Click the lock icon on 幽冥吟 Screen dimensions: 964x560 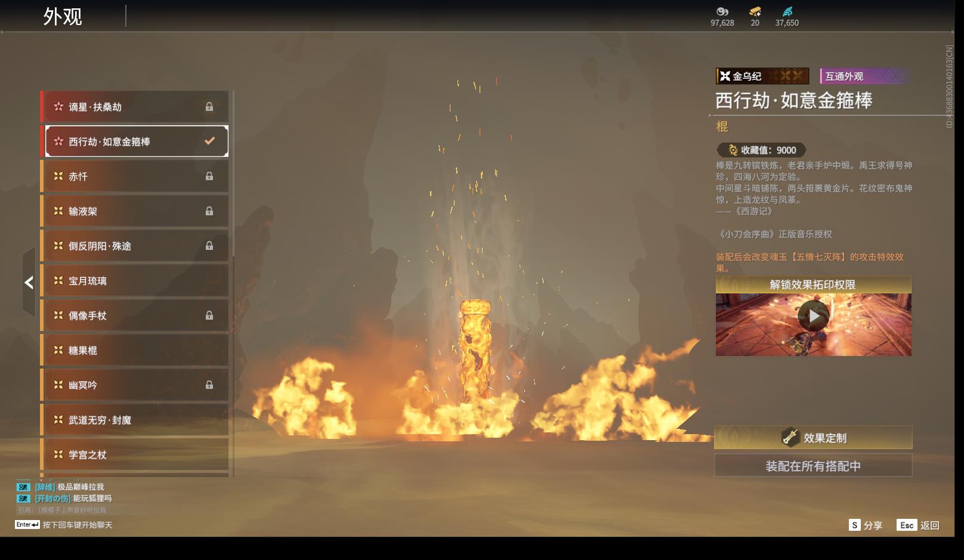tap(209, 385)
